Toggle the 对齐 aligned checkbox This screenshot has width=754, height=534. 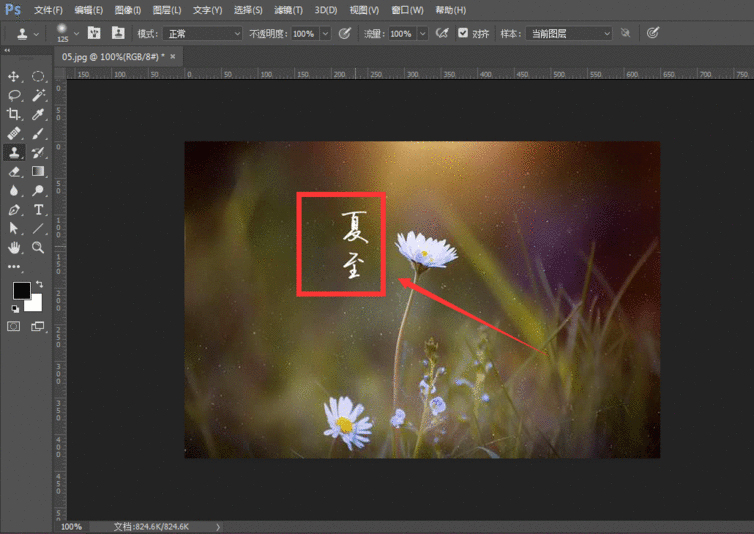[462, 33]
